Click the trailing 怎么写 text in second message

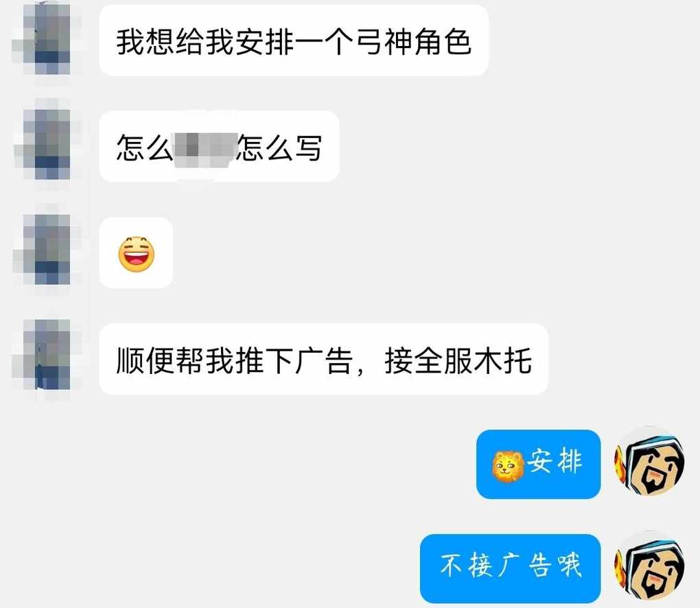279,148
